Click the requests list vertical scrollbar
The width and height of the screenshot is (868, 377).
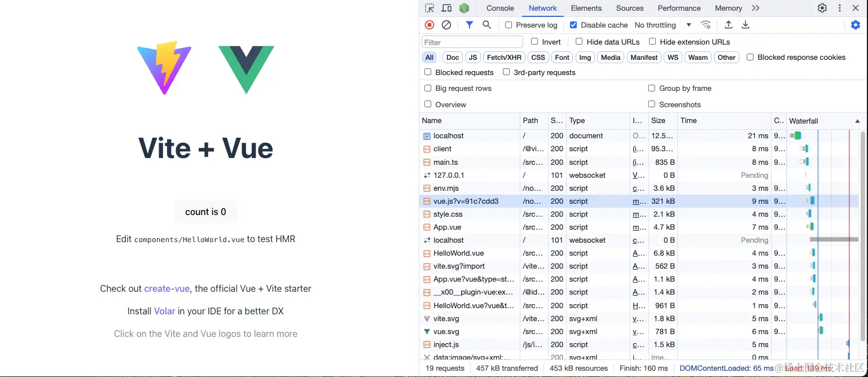pyautogui.click(x=862, y=236)
